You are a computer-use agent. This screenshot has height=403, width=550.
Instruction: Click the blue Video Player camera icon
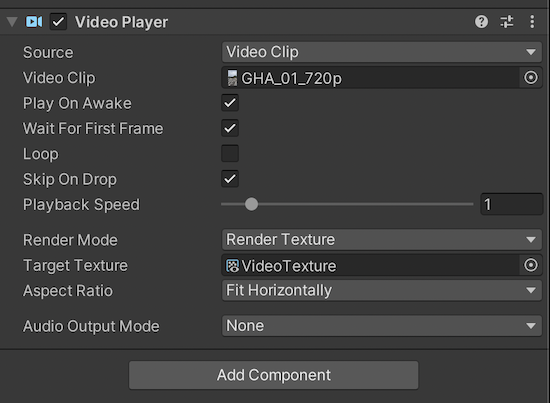pyautogui.click(x=34, y=22)
